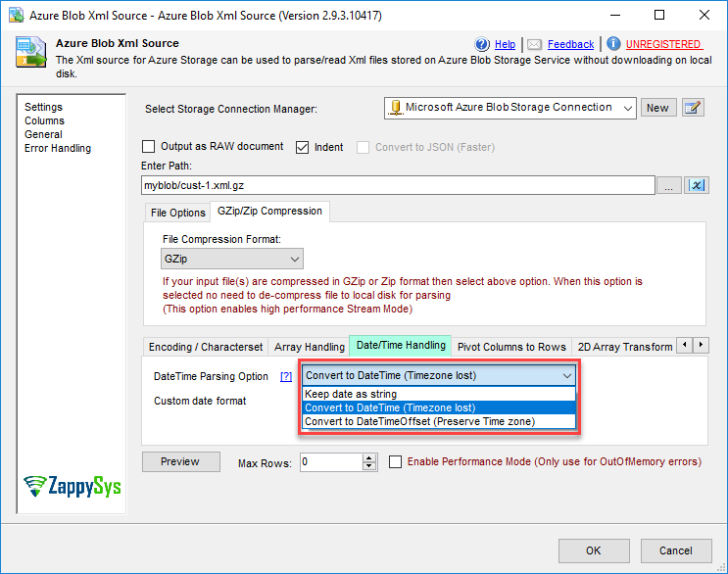Click the 'DateTime Parsing Option' label
728x574 pixels.
pos(211,376)
